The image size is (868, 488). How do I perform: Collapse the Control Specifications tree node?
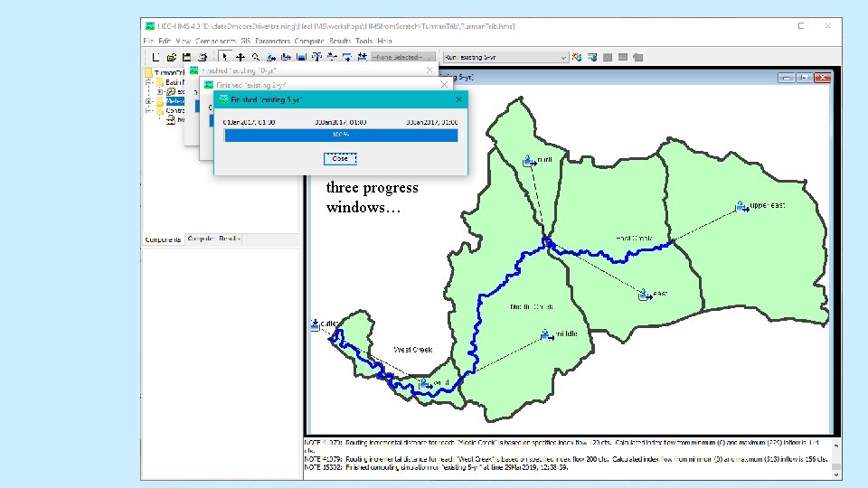click(149, 110)
